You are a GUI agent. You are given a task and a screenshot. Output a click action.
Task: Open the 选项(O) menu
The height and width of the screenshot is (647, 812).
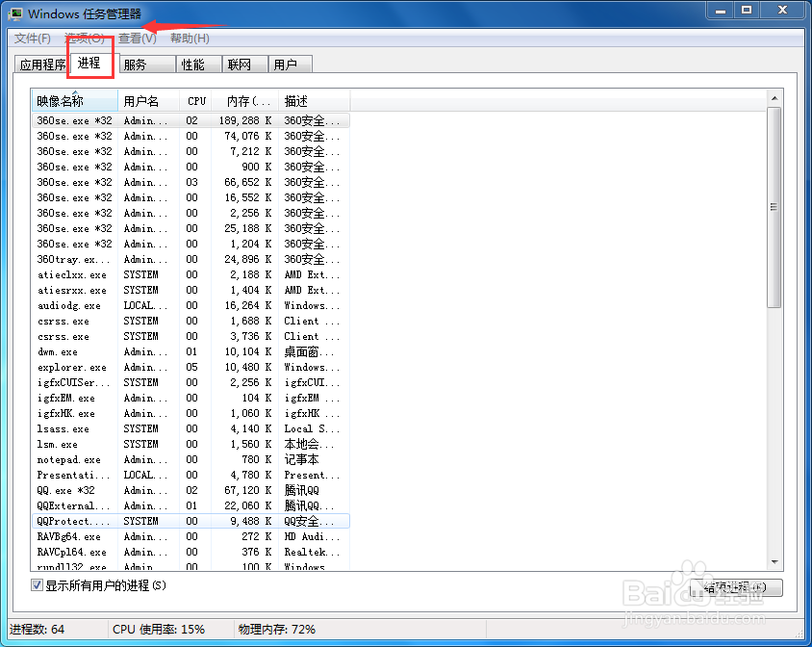85,39
